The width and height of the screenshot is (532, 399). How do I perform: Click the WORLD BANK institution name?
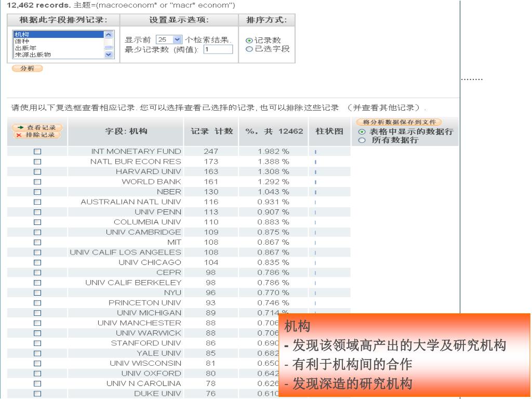[151, 181]
